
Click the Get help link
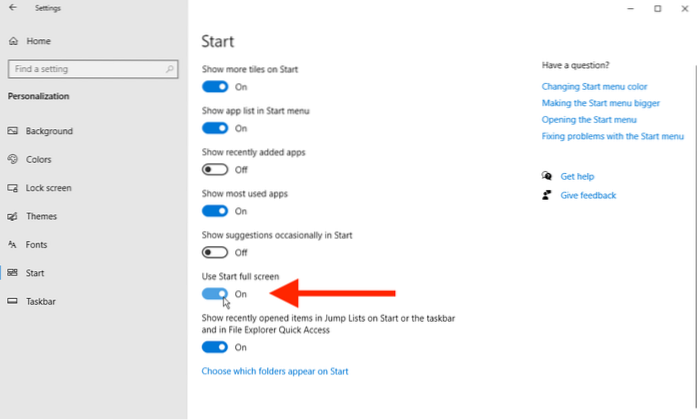click(577, 176)
